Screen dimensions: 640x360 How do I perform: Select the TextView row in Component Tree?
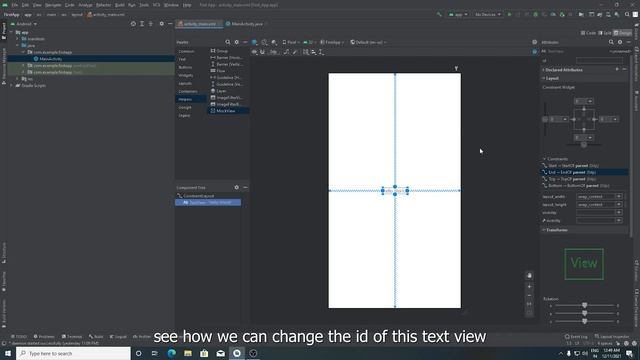(208, 202)
